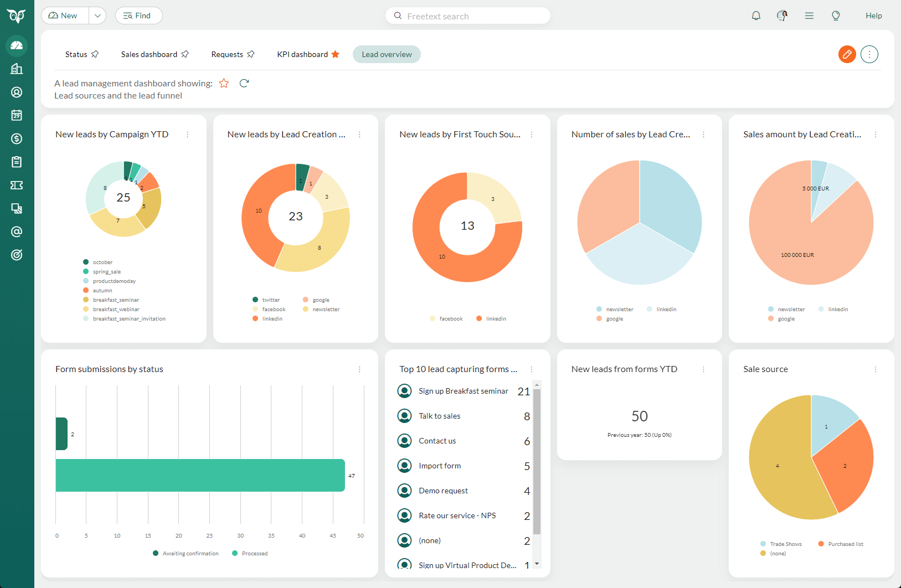The width and height of the screenshot is (901, 588).
Task: Open the notifications bell icon
Action: (x=755, y=16)
